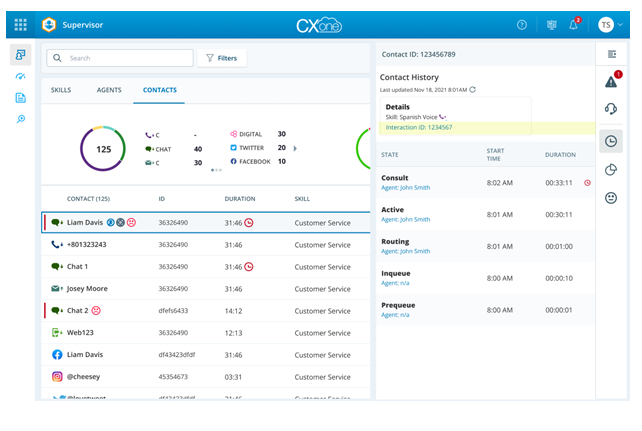Screen dimensions: 642x431
Task: Click the CHAT channel count entry
Action: coord(174,149)
